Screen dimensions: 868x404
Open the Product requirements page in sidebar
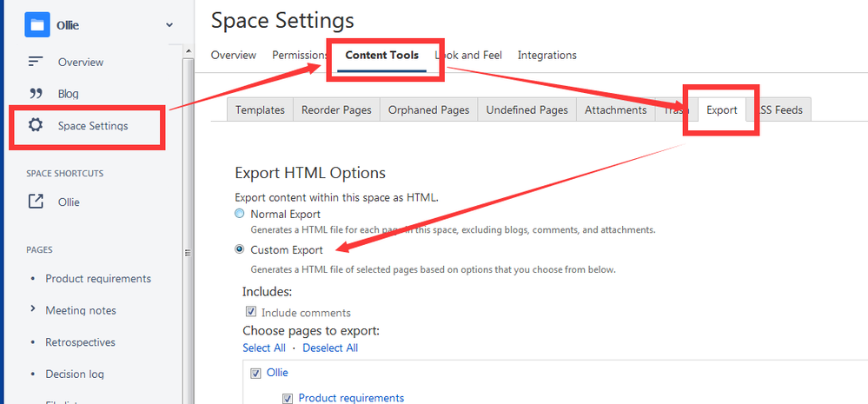98,278
